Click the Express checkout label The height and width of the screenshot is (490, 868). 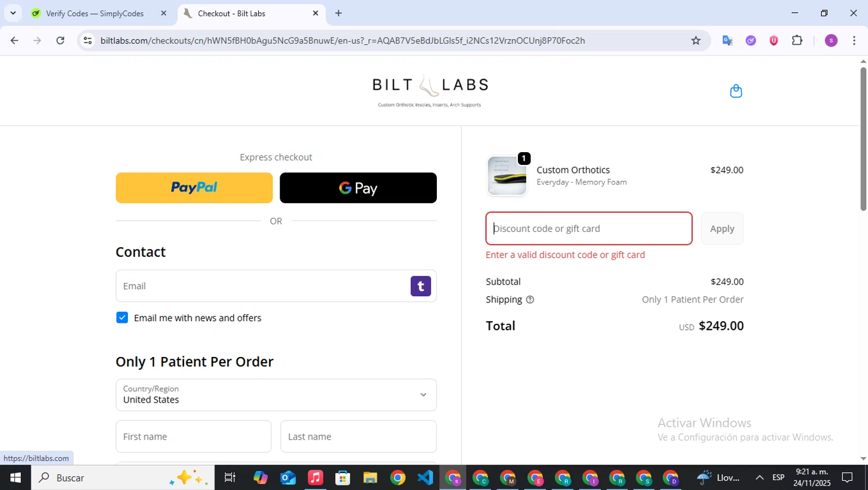point(276,157)
